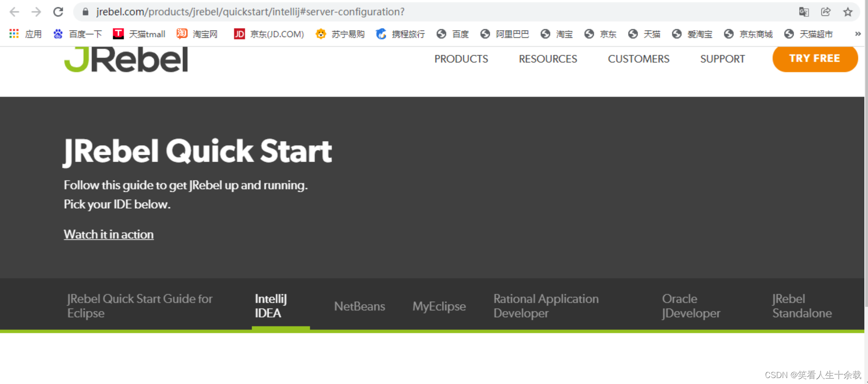The height and width of the screenshot is (384, 868).
Task: Open the 百度 globe bookmark
Action: click(x=452, y=34)
